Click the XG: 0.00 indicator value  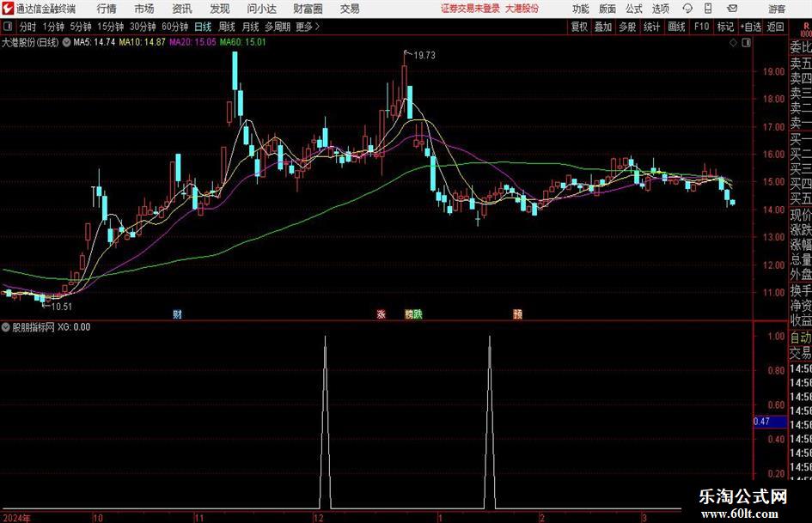point(74,326)
